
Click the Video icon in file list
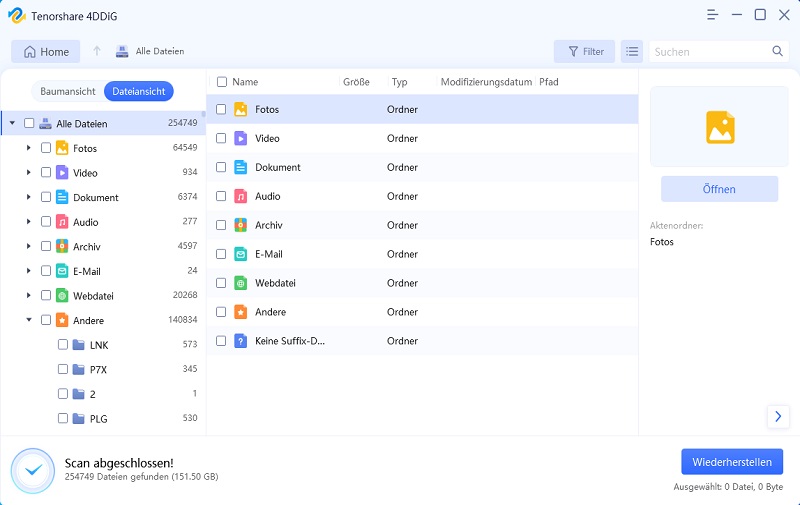240,138
